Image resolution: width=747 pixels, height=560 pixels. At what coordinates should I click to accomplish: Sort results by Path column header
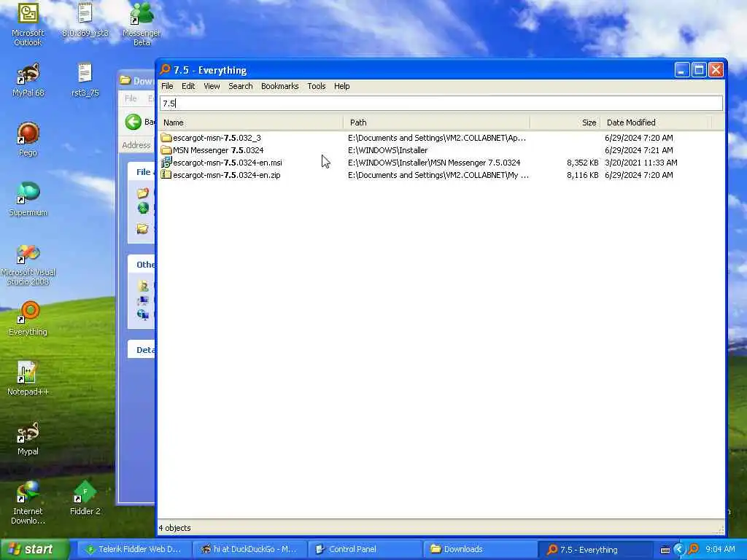436,122
